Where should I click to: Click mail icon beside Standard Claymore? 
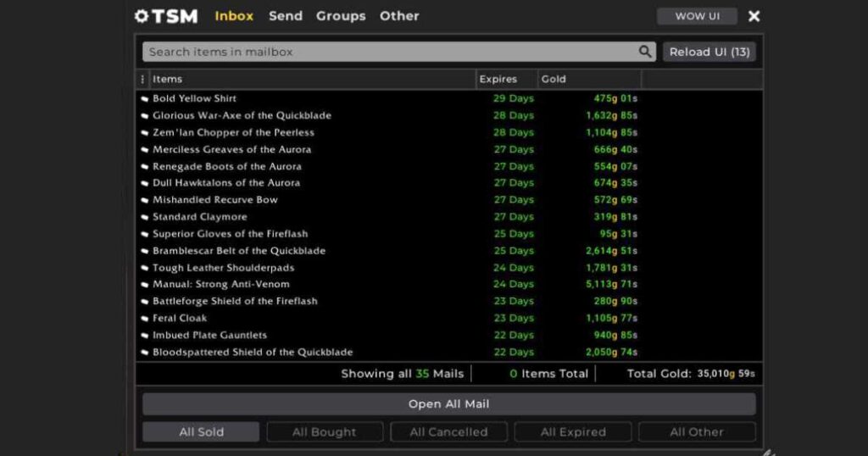pos(145,217)
